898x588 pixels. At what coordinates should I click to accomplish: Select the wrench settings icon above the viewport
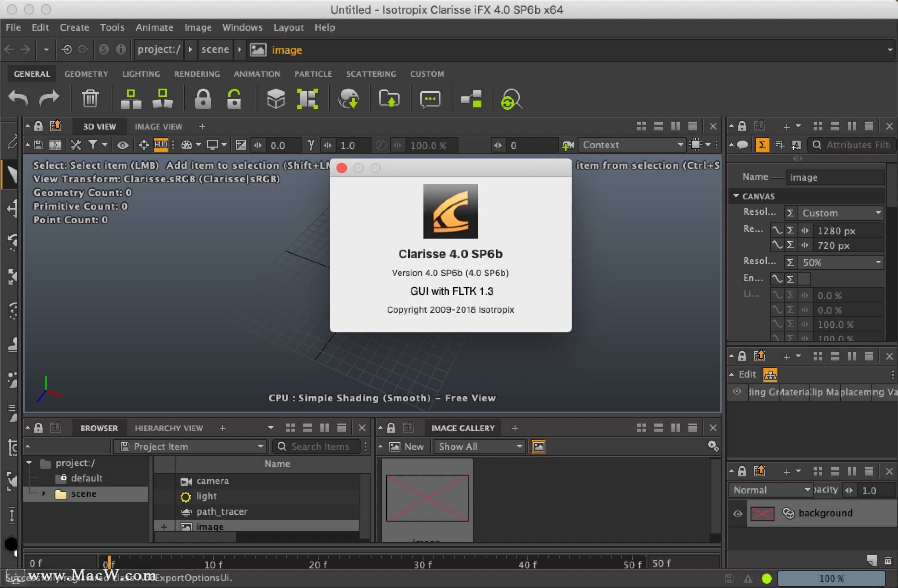pos(75,145)
